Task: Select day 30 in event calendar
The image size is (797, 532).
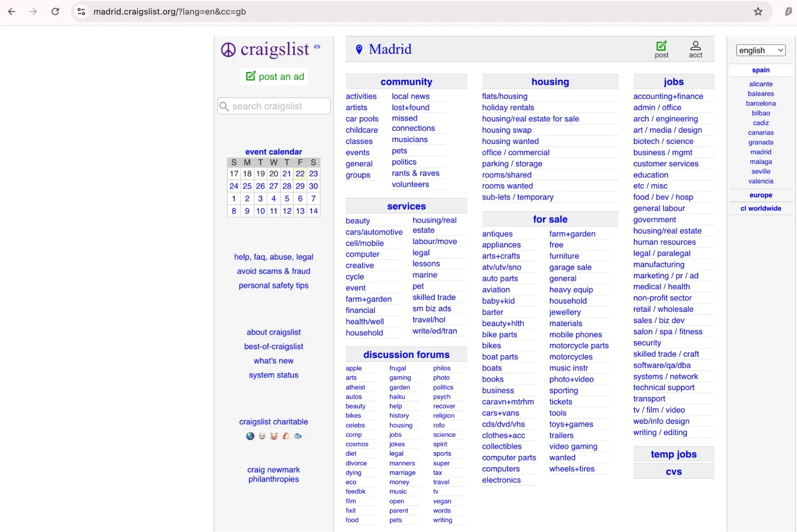Action: coord(313,186)
